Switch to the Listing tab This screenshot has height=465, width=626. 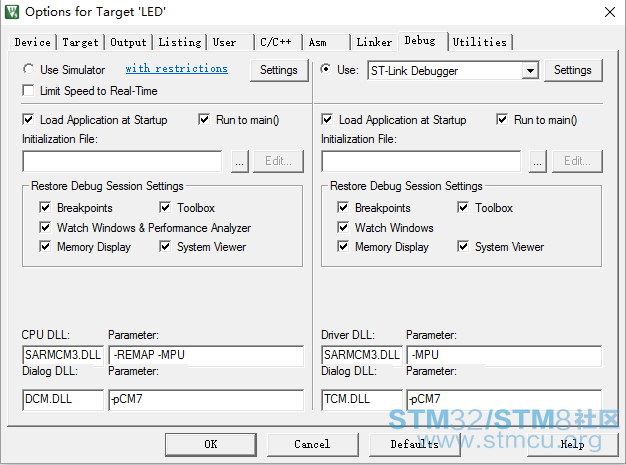point(180,42)
